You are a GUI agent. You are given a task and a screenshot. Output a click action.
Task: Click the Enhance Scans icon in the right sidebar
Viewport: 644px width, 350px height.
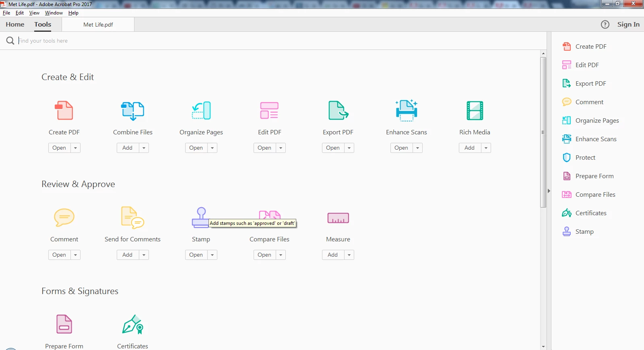(567, 139)
